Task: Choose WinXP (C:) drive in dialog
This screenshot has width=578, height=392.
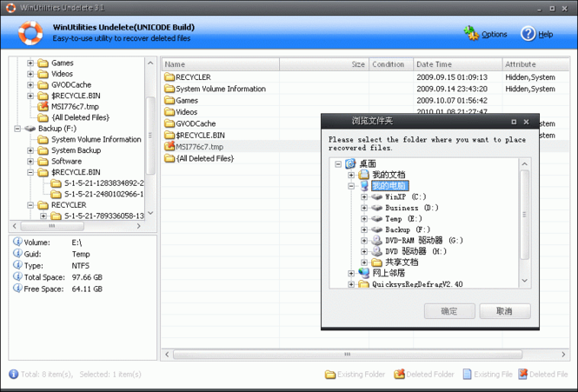Action: point(406,197)
